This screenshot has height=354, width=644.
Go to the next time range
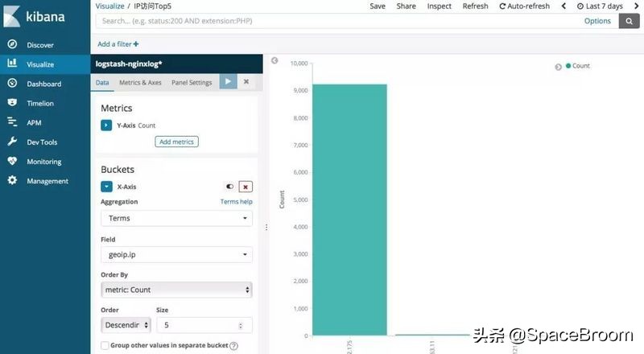click(x=636, y=6)
